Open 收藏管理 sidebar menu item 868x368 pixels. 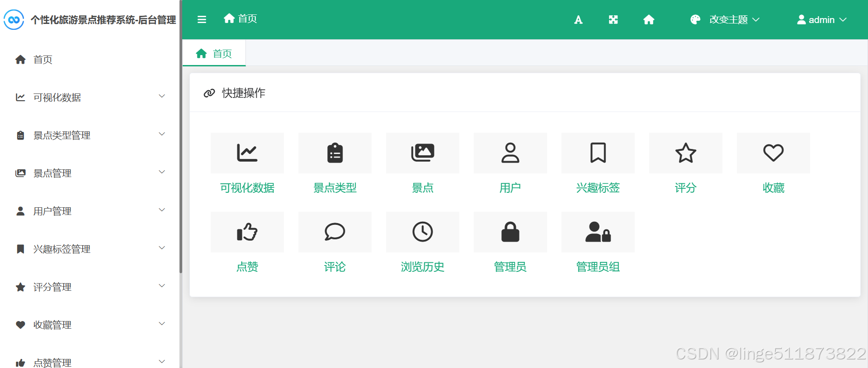(90, 325)
